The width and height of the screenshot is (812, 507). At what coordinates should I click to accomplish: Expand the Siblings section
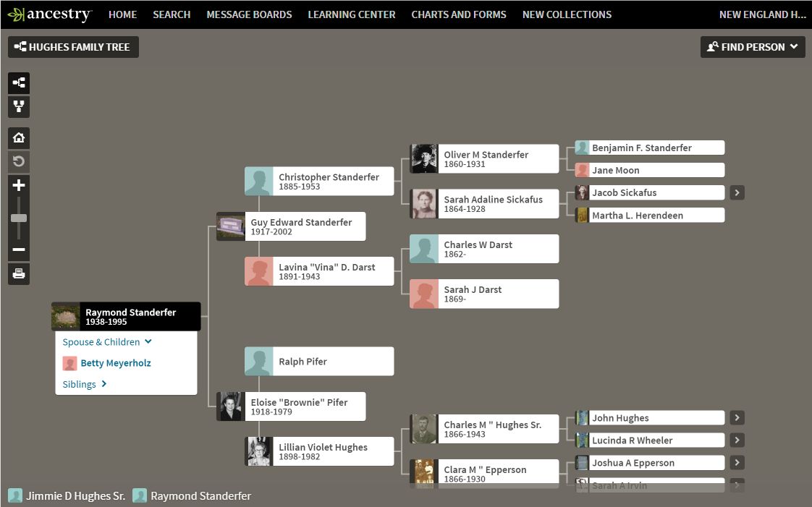tap(85, 384)
